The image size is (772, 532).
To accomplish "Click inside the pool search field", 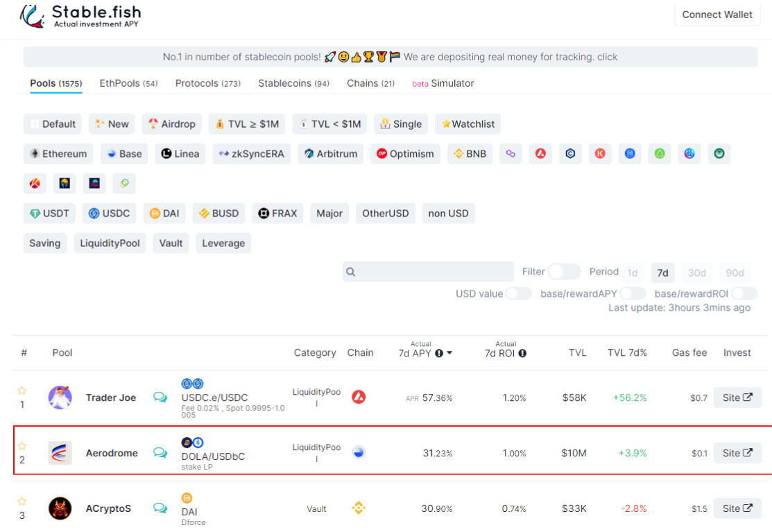I will click(428, 272).
